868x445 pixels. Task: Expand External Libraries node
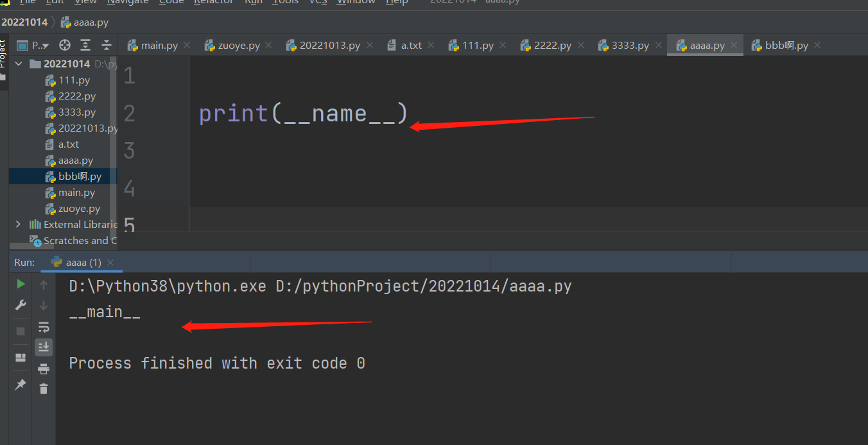pyautogui.click(x=18, y=224)
